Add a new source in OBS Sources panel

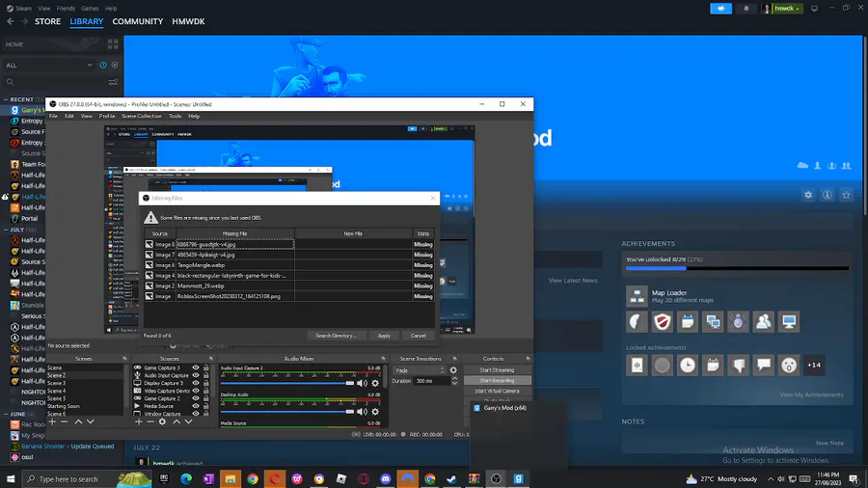coord(138,421)
